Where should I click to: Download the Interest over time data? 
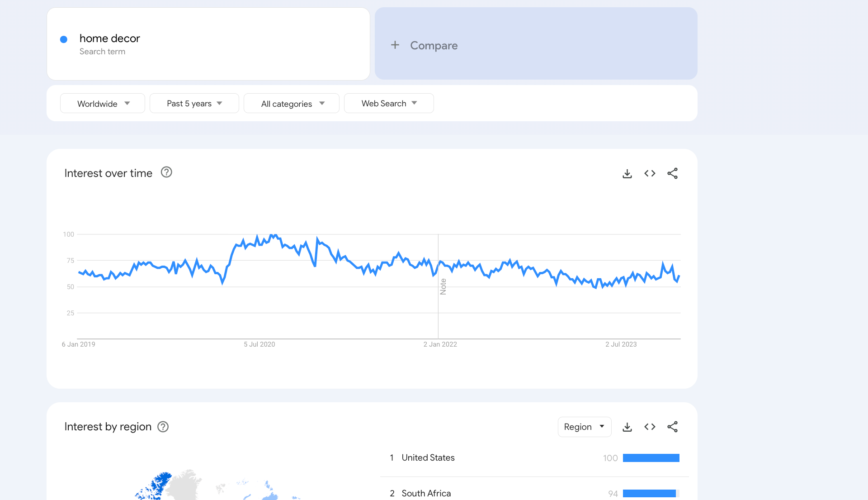pos(627,174)
